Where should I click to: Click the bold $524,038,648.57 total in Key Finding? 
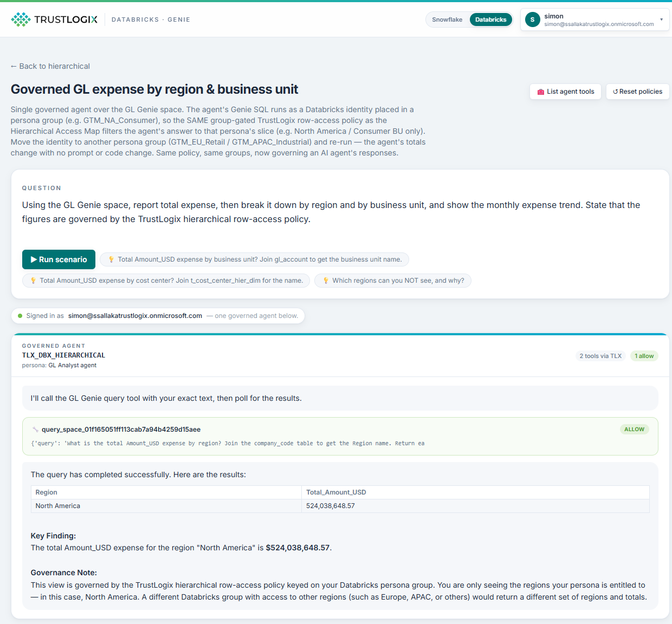[x=298, y=548]
